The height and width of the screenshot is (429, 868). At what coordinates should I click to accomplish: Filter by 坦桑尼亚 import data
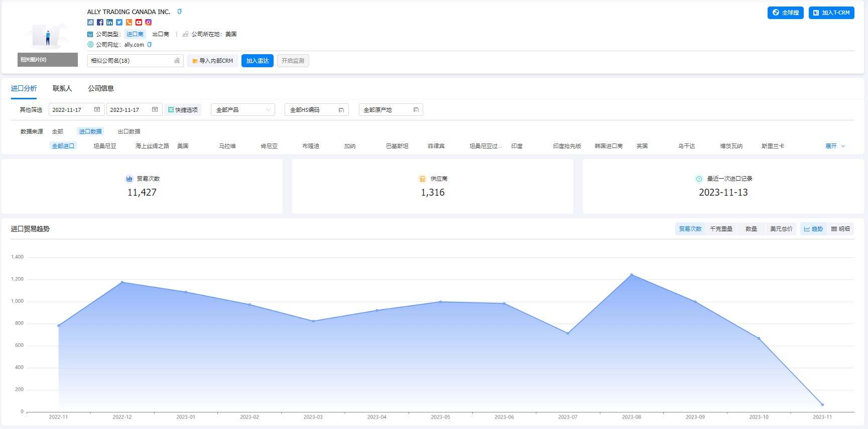(105, 146)
